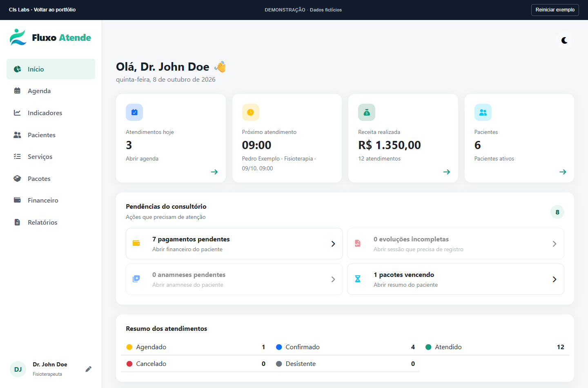
Task: Expand 1 pacotes vencendo chevron
Action: pyautogui.click(x=555, y=279)
